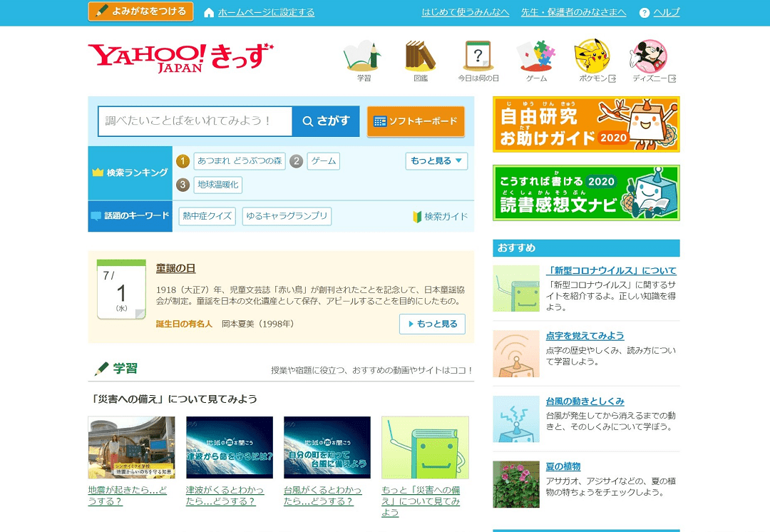Expand 童謡の日 details with もっと見る
770x532 pixels.
pyautogui.click(x=432, y=324)
